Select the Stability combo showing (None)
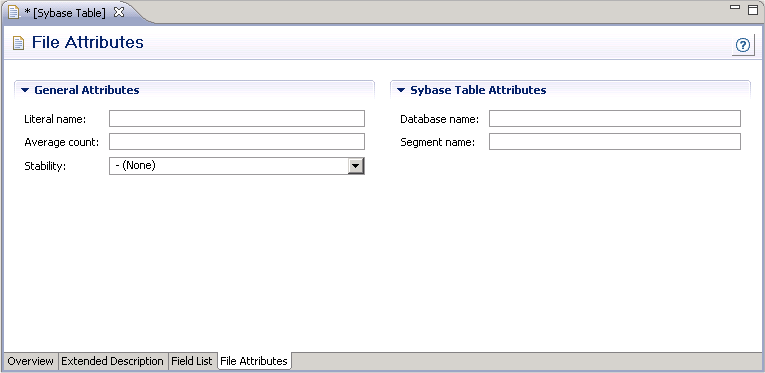765x373 pixels. (237, 166)
